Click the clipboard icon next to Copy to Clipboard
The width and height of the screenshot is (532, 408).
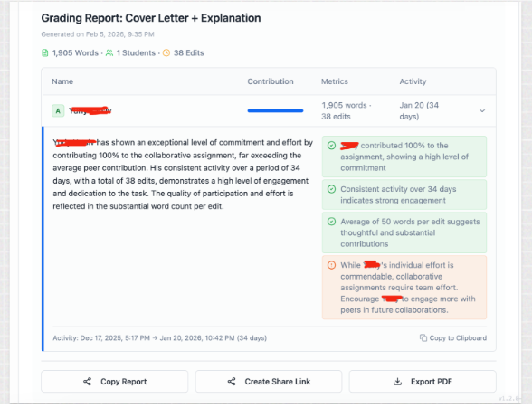423,337
